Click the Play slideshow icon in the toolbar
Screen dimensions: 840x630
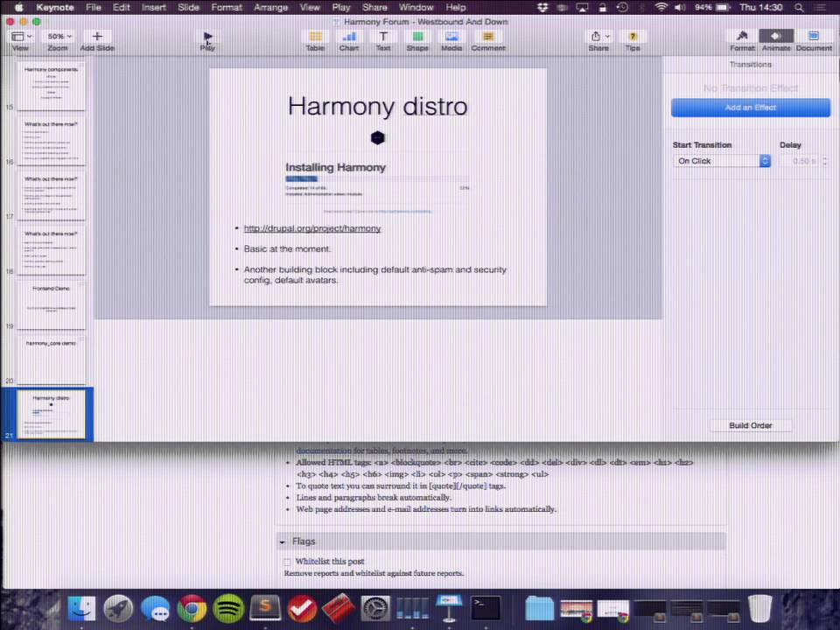[x=208, y=37]
